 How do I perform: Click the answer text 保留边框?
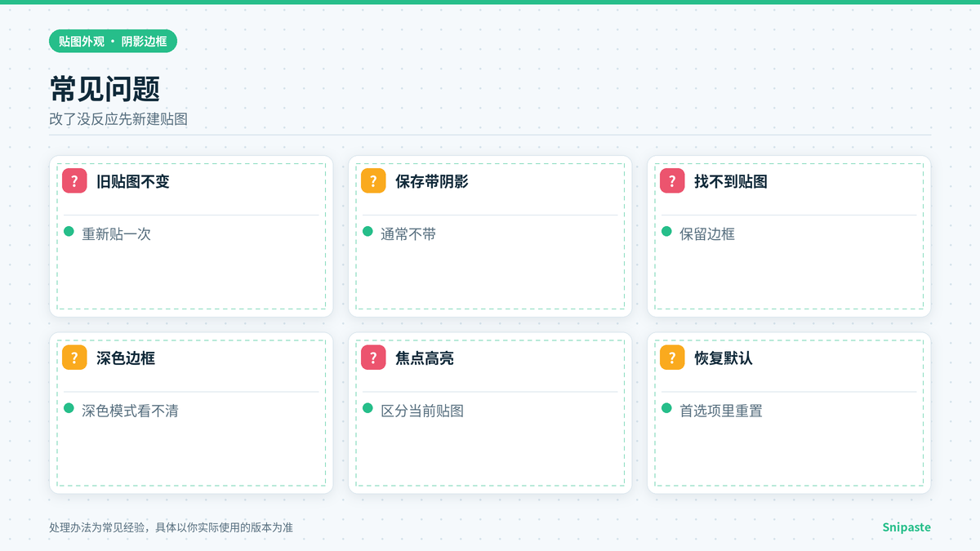[707, 234]
